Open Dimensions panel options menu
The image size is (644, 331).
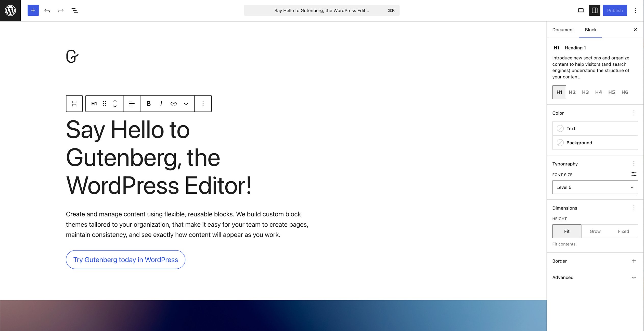[634, 208]
